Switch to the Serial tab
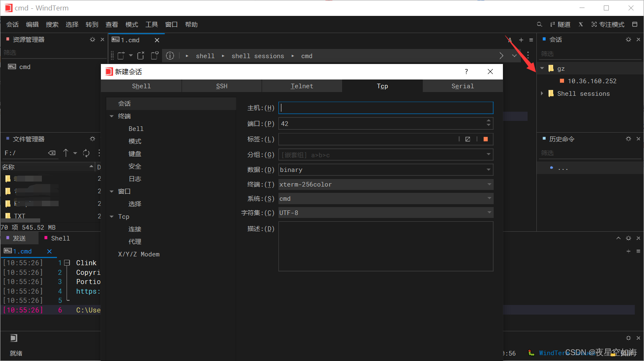 point(463,86)
